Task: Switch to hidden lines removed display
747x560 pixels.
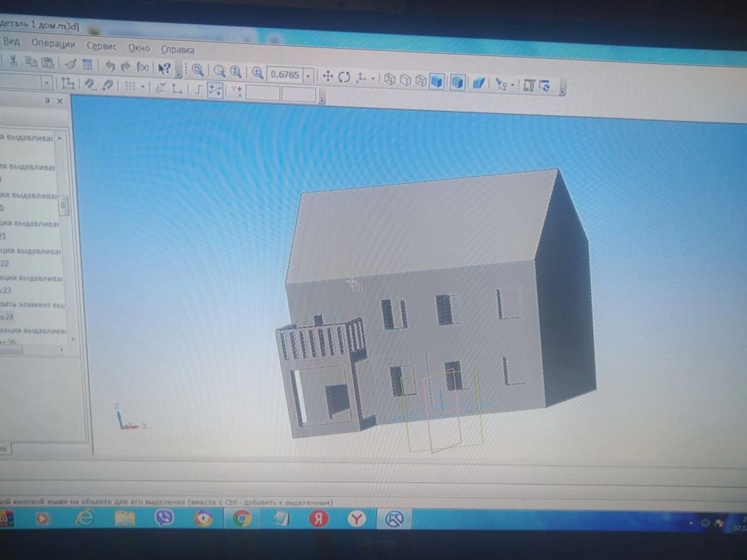Action: point(406,79)
